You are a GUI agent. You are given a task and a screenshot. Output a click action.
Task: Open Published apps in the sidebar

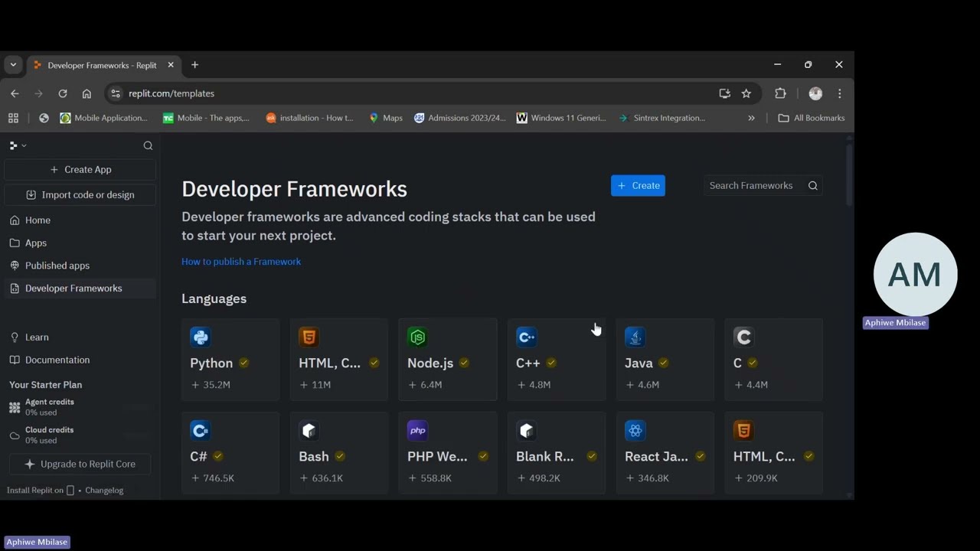click(80, 266)
